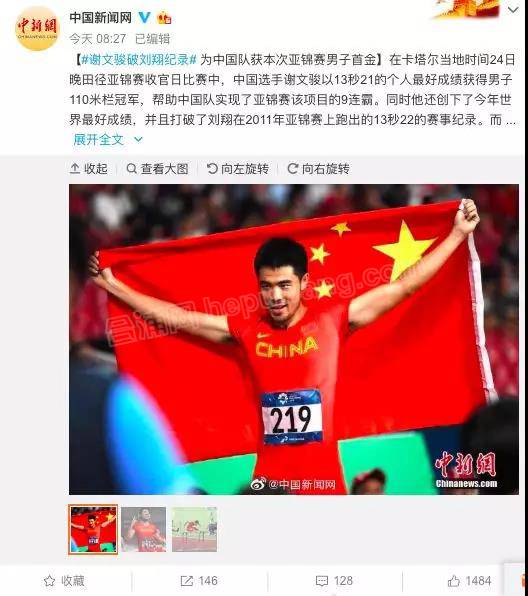Click the main flag photo

294,339
